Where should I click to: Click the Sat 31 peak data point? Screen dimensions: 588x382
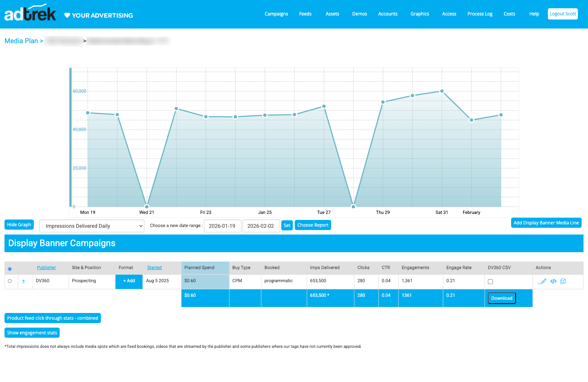(442, 91)
